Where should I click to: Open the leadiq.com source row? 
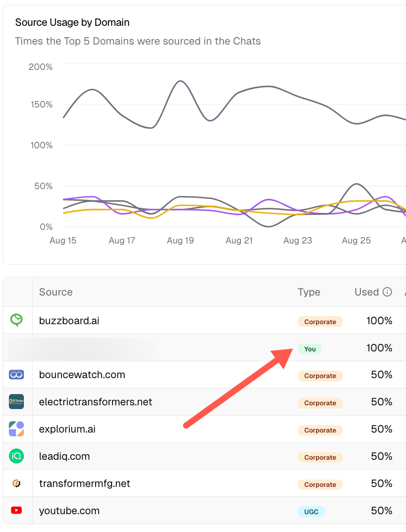click(x=204, y=456)
